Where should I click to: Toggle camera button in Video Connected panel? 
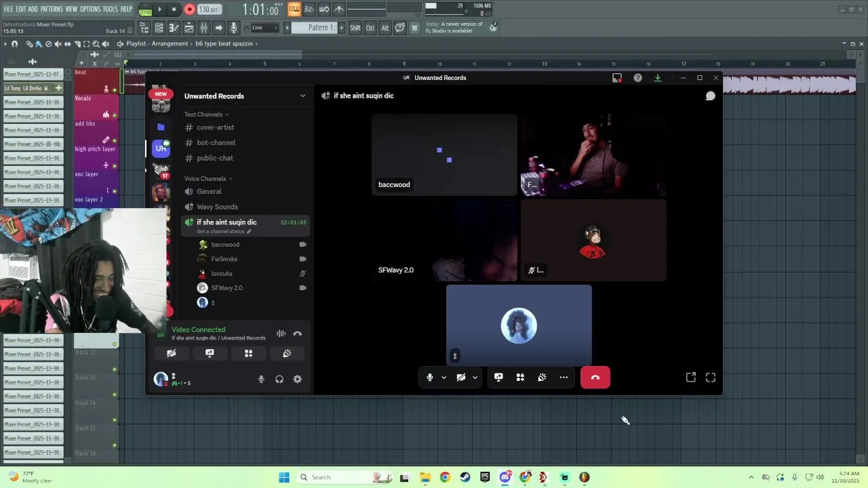pyautogui.click(x=171, y=353)
